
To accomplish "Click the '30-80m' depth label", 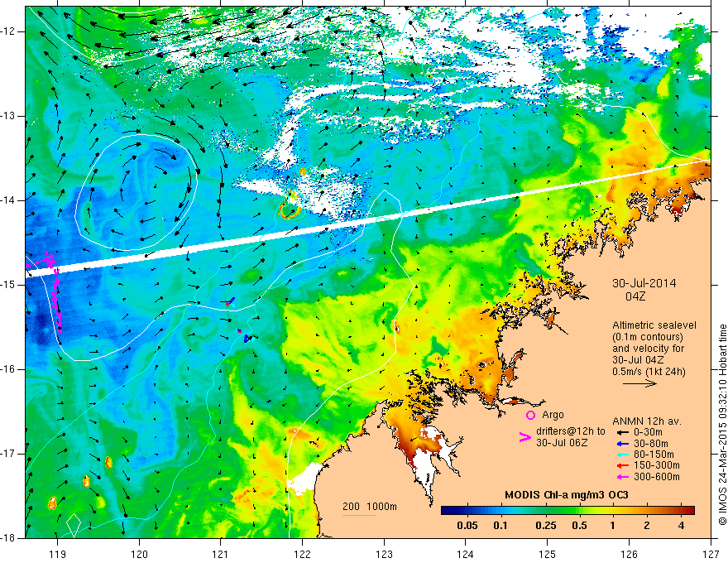I will (x=651, y=444).
